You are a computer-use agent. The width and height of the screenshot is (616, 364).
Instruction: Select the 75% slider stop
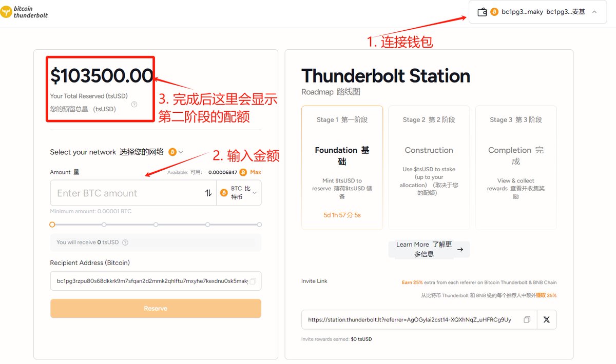(207, 225)
